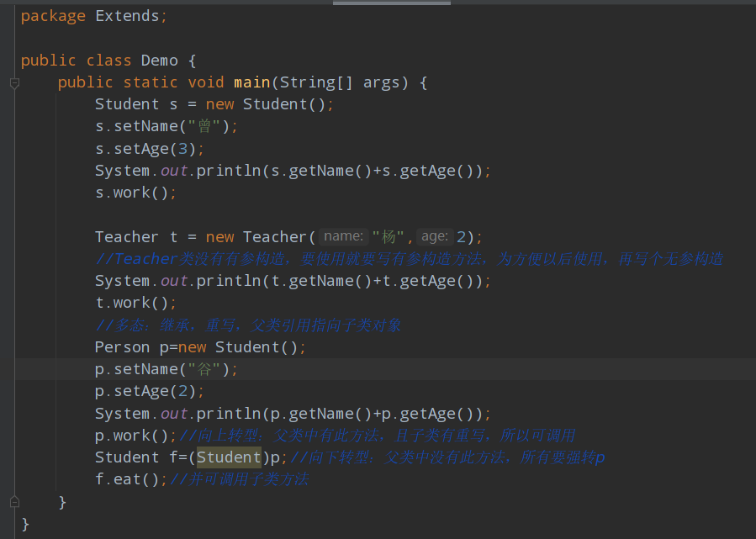
Task: Click the main method name
Action: [251, 82]
